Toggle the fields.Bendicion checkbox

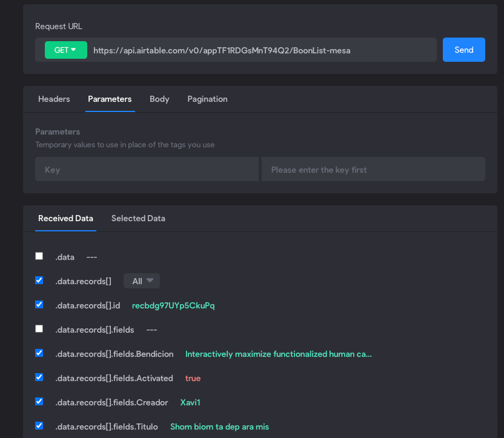click(39, 353)
